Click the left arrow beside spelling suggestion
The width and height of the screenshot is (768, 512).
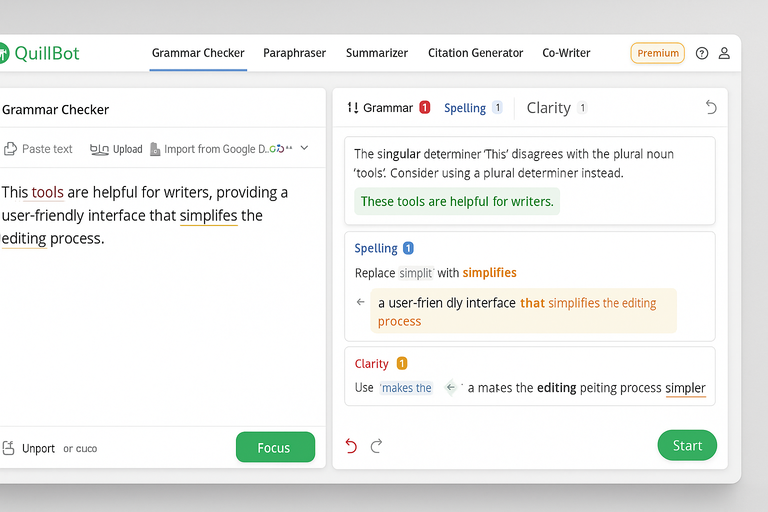(x=360, y=302)
